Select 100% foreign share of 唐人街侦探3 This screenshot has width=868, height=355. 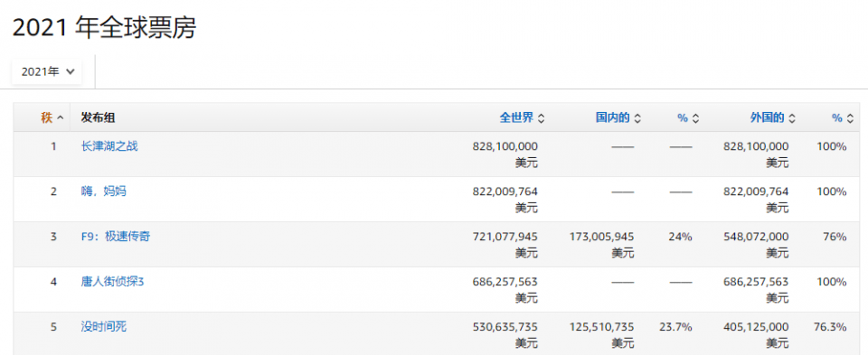(832, 282)
